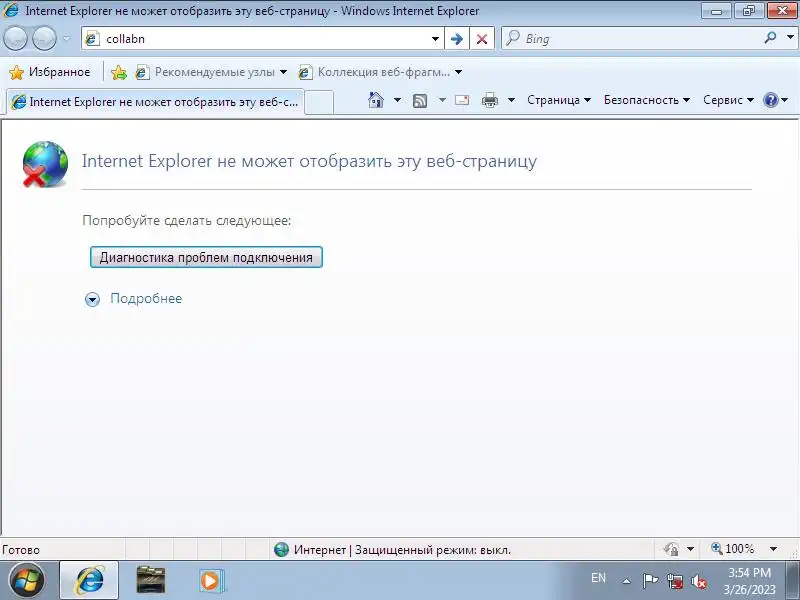
Task: Open the Страница menu
Action: pos(559,100)
